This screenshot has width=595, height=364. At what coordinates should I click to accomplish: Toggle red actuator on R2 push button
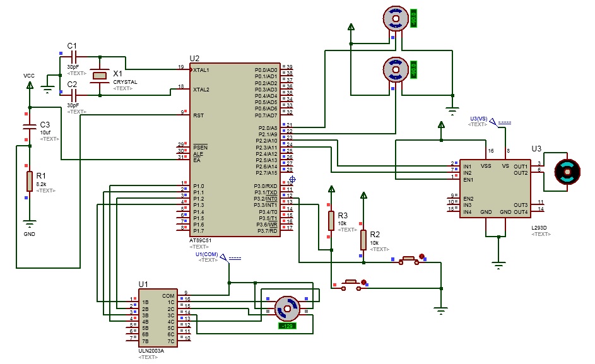coord(421,256)
